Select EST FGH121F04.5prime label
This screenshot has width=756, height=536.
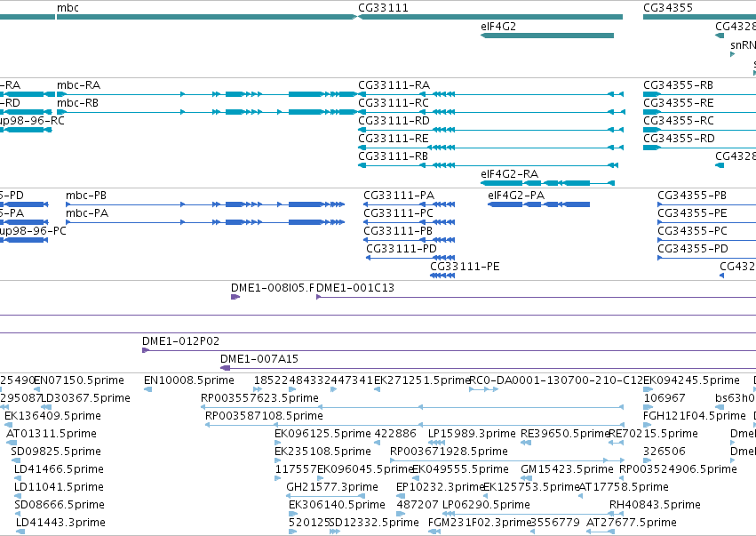[x=695, y=416]
